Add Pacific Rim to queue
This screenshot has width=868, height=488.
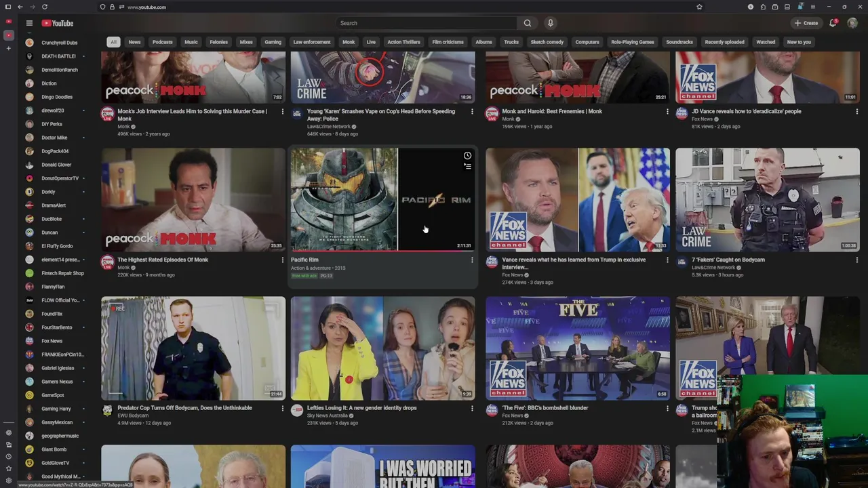(x=467, y=167)
